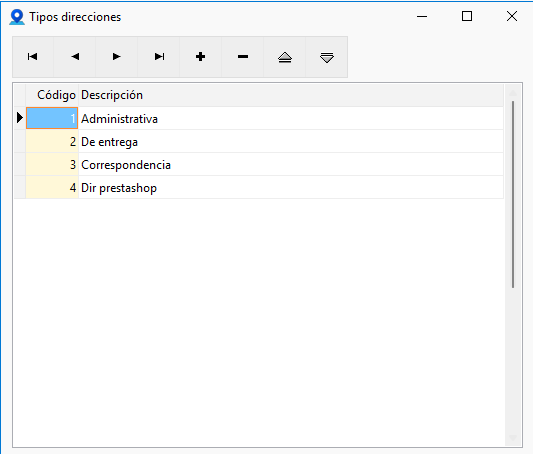Delete record with minus icon
This screenshot has height=454, width=533.
tap(243, 57)
